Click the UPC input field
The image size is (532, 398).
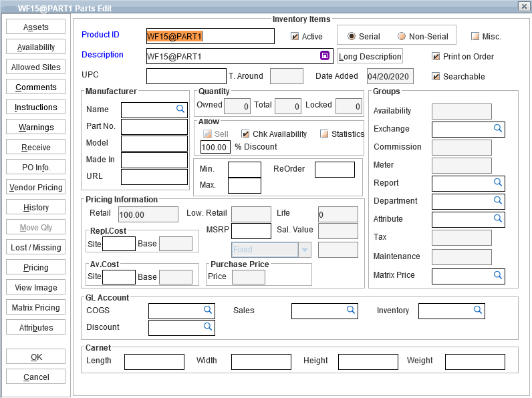[x=186, y=76]
